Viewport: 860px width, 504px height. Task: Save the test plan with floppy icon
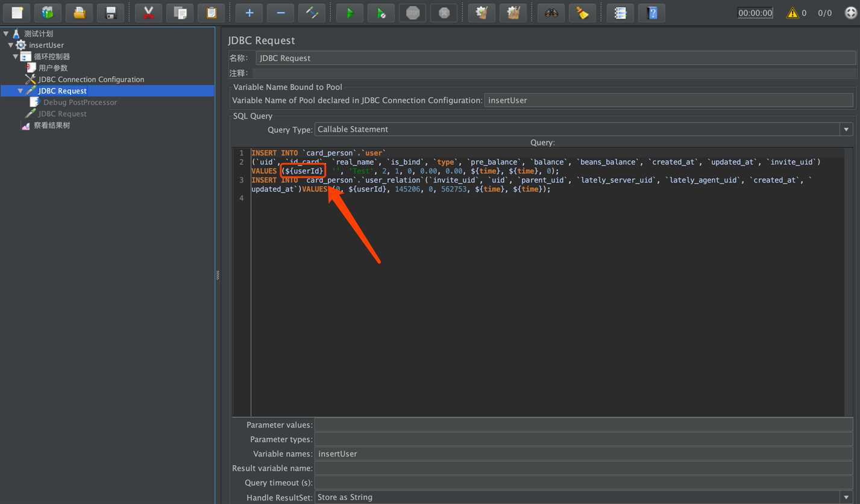[111, 13]
